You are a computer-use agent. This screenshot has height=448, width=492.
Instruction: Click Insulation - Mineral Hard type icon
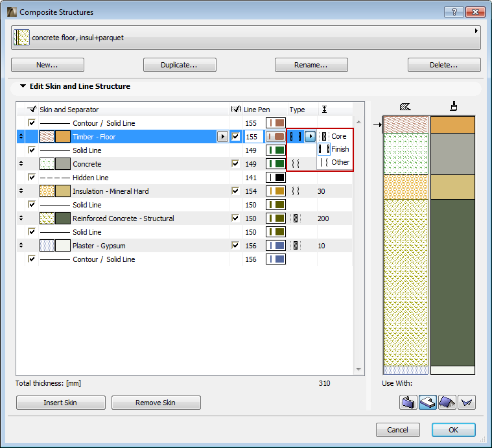coord(296,191)
